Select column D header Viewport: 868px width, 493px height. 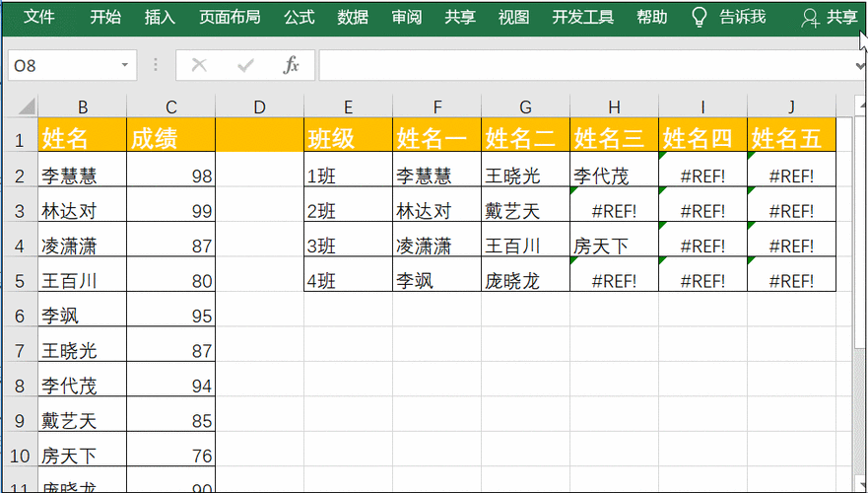point(260,106)
